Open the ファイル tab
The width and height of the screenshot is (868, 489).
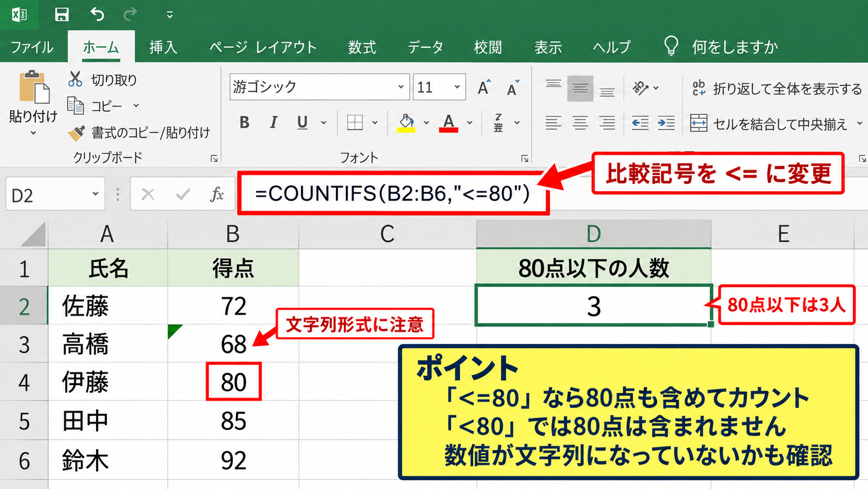tap(32, 47)
